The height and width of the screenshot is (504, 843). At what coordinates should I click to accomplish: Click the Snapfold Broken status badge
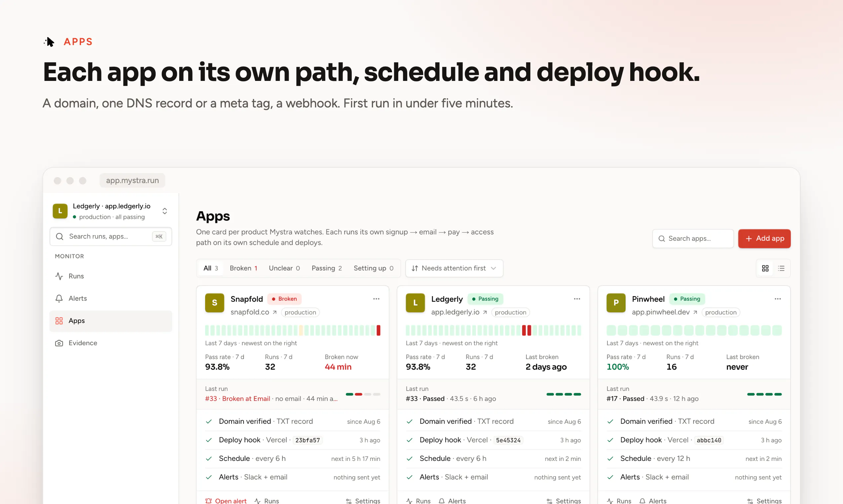[284, 299]
